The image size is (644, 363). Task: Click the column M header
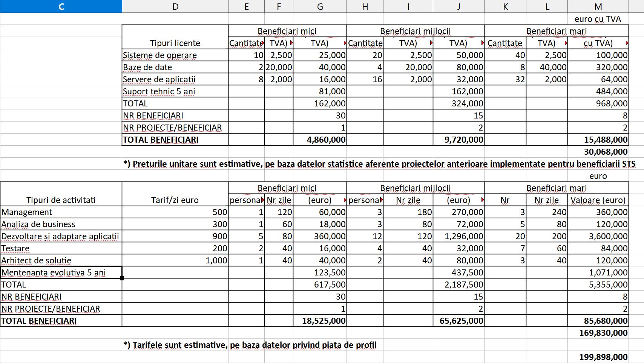pos(598,6)
